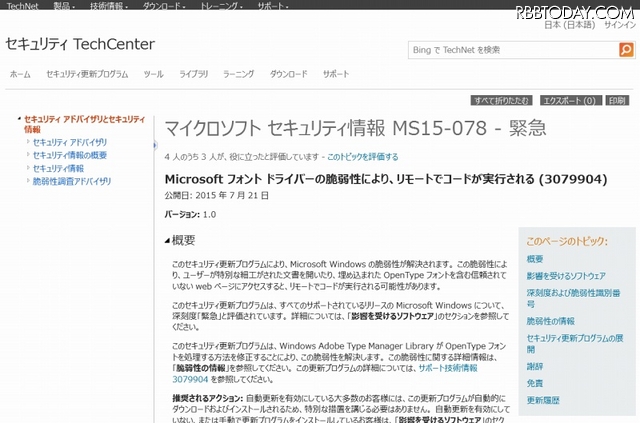Screen dimensions: 640x423
Task: Open the TechNet link in top bar
Action: click(x=22, y=6)
